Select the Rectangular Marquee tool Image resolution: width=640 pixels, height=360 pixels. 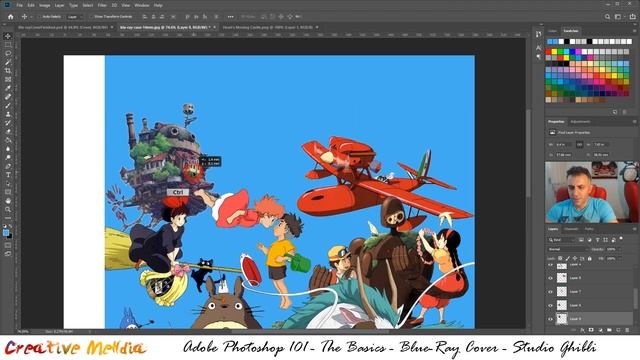pos(8,44)
